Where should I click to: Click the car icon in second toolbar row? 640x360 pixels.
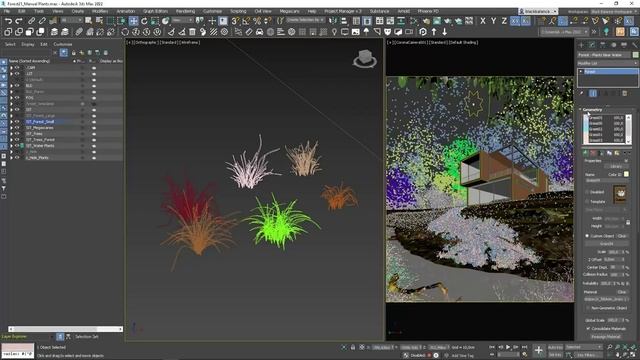pyautogui.click(x=259, y=32)
